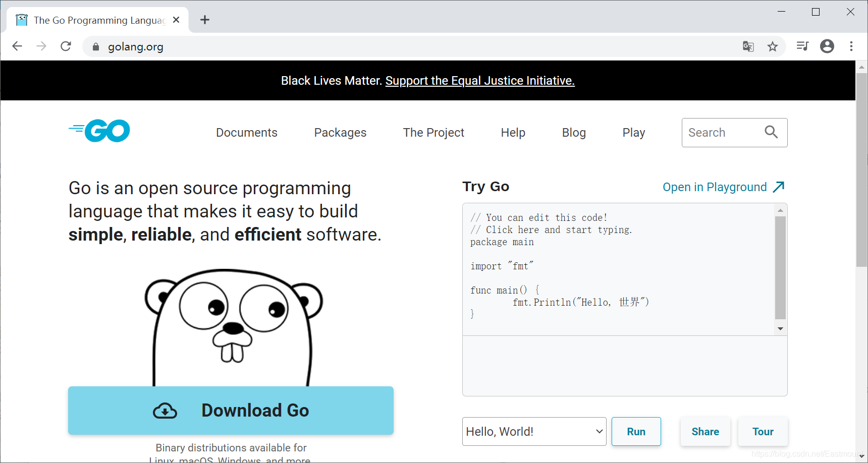Image resolution: width=868 pixels, height=463 pixels.
Task: Click the comment "// You can edit this code!"
Action: 538,217
